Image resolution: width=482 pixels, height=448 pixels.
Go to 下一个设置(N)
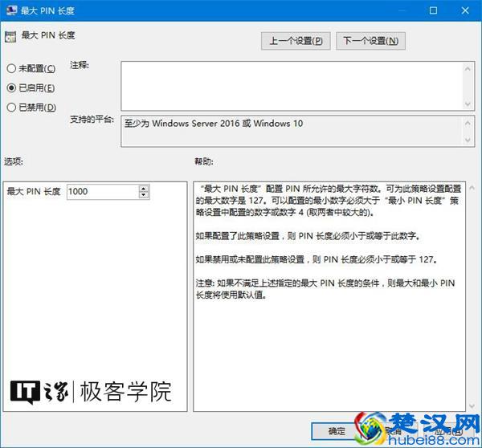point(370,41)
